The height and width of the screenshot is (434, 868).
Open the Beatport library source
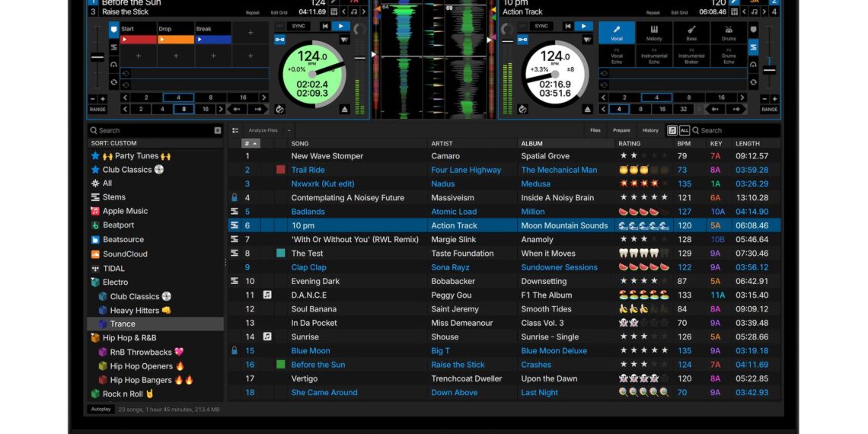pyautogui.click(x=118, y=225)
